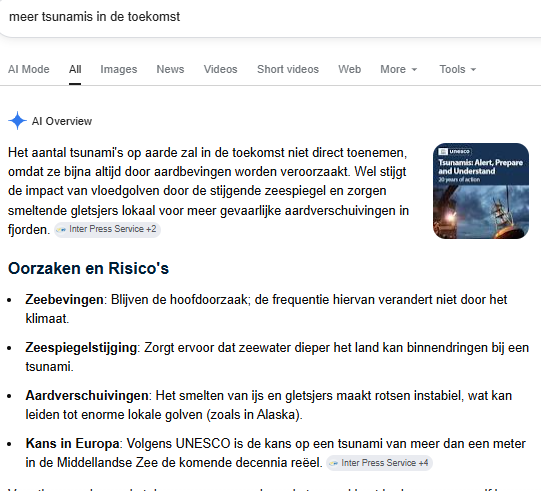Click the arrow next to More
Image resolution: width=541 pixels, height=491 pixels.
point(414,70)
